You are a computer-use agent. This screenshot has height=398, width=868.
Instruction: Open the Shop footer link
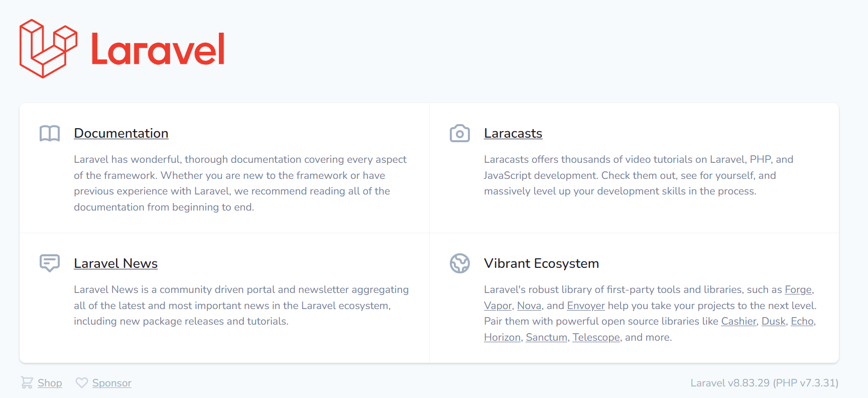click(50, 383)
